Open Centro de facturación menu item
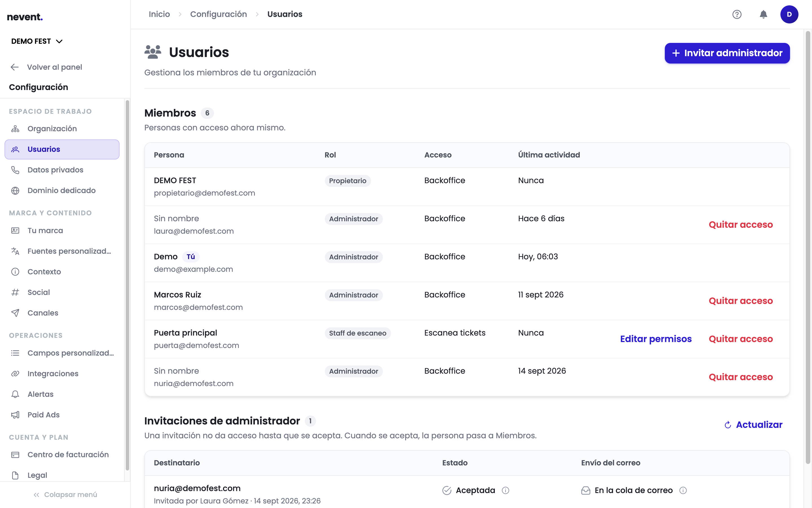Screen dimensions: 812x508 tap(62, 455)
